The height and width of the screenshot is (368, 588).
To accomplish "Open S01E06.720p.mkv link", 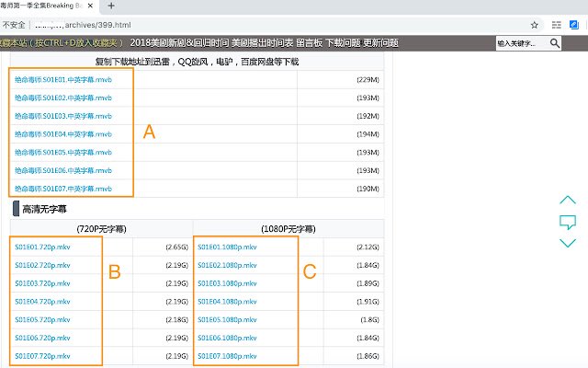I will [x=42, y=338].
